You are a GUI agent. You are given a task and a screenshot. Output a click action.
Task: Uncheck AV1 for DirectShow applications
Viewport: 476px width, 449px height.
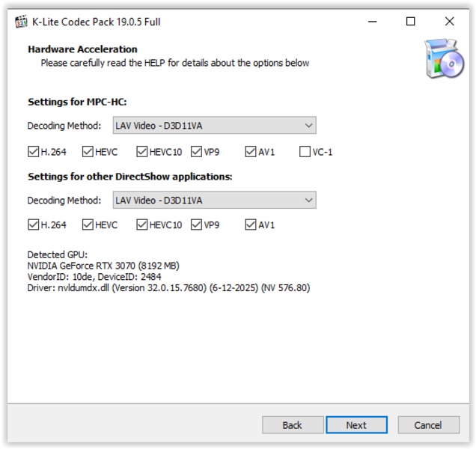(x=251, y=224)
